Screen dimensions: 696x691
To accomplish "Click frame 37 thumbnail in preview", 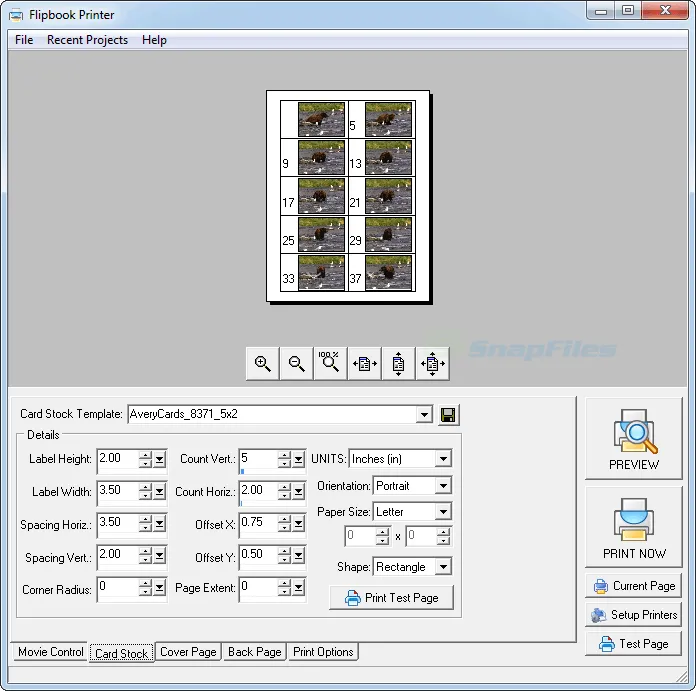I will (x=388, y=273).
